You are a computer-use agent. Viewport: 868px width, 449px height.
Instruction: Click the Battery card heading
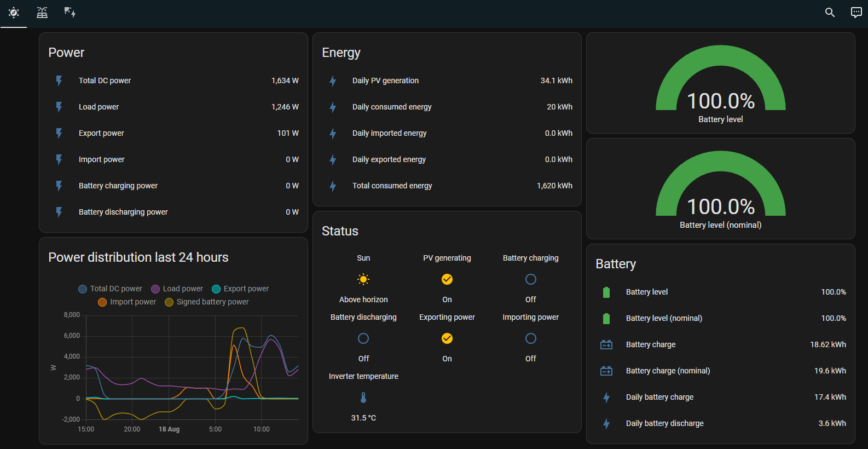(x=616, y=264)
